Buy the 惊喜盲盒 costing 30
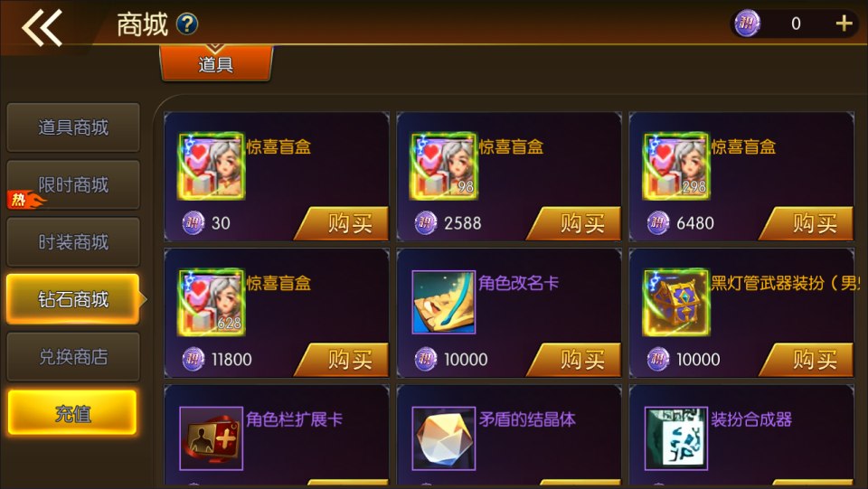Image resolution: width=868 pixels, height=489 pixels. point(342,223)
